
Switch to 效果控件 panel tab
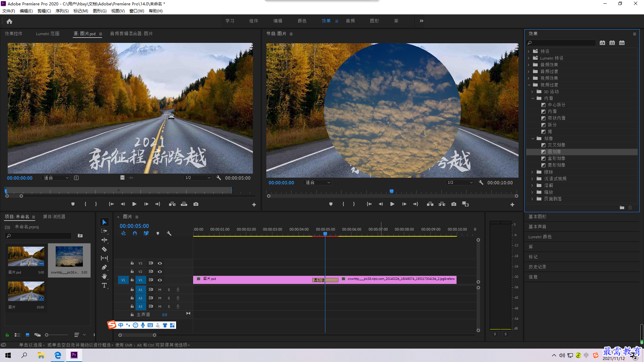tap(13, 34)
